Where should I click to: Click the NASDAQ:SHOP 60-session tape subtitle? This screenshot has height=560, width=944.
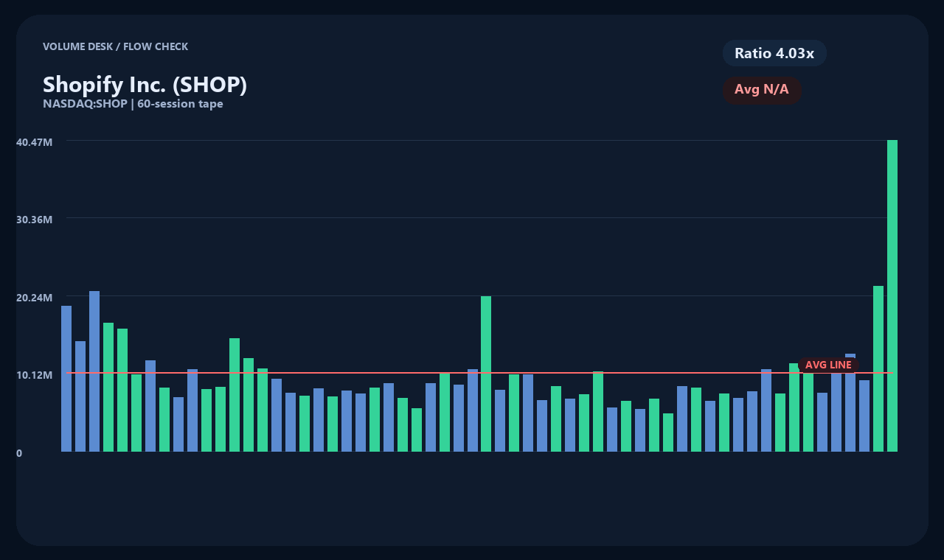pyautogui.click(x=133, y=104)
